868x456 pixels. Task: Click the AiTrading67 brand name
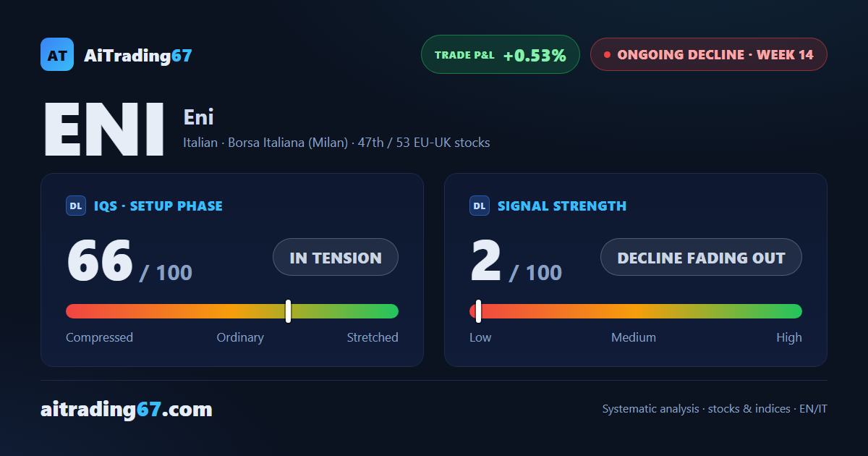(138, 55)
